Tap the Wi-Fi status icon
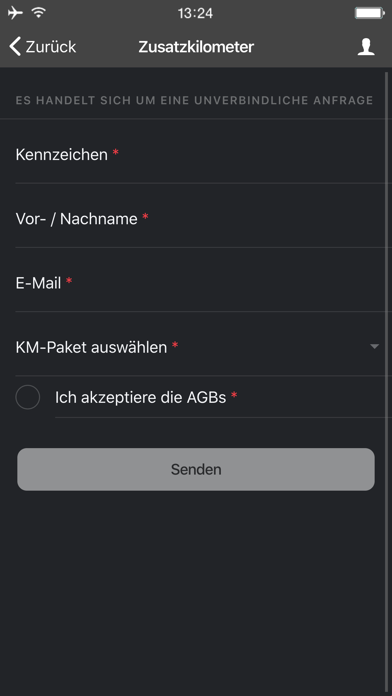 tap(39, 13)
